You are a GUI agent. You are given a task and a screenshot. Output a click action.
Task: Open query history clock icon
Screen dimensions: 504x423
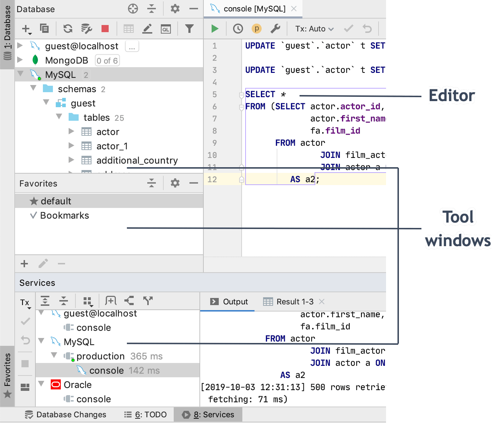pyautogui.click(x=238, y=29)
